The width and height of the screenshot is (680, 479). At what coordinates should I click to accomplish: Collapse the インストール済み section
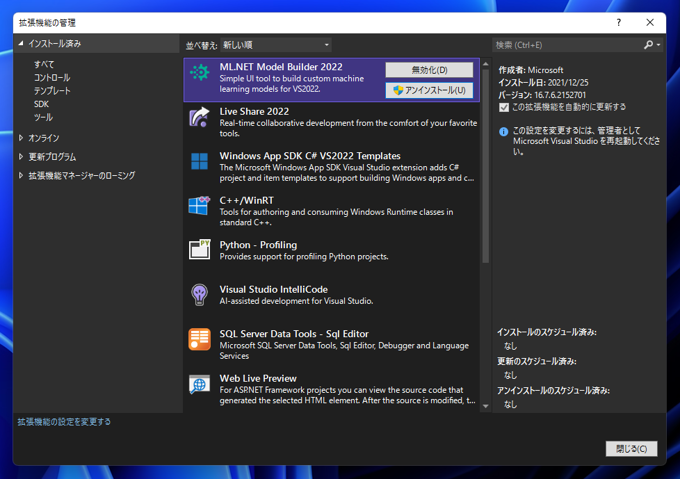pos(20,43)
